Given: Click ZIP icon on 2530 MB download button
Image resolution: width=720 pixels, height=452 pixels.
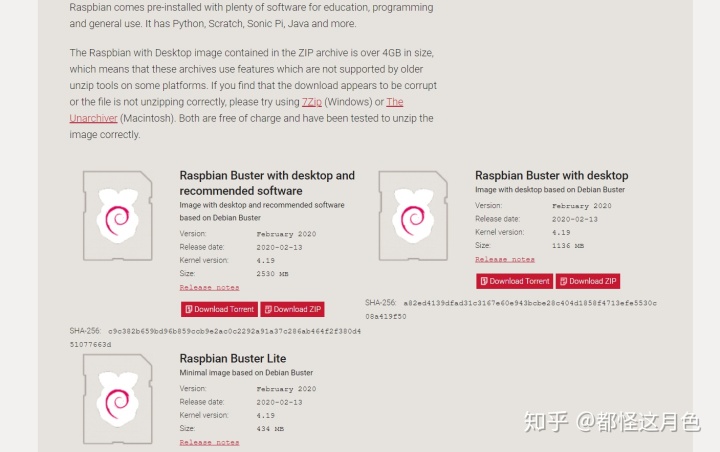Looking at the screenshot, I should pyautogui.click(x=268, y=309).
